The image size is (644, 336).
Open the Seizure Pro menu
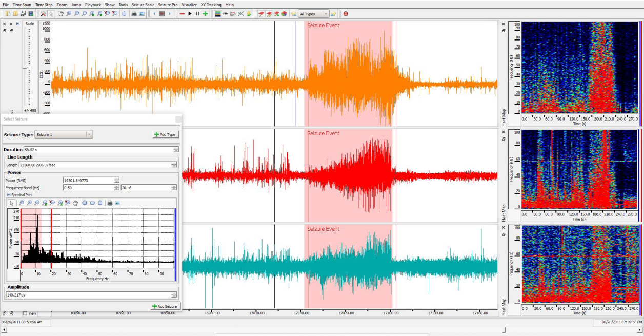point(168,5)
